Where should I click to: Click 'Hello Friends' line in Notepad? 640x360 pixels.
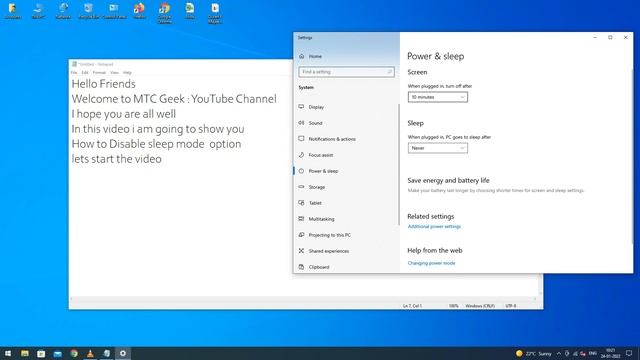click(103, 84)
